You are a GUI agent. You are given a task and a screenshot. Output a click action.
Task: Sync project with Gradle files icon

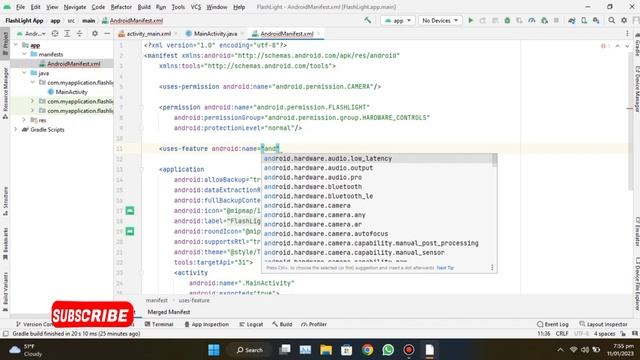[x=572, y=20]
